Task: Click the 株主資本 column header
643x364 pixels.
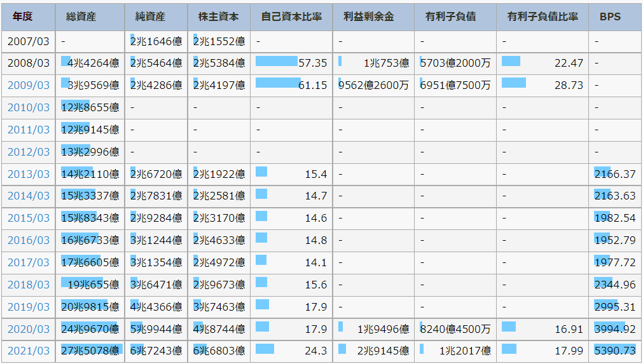Action: click(x=218, y=17)
